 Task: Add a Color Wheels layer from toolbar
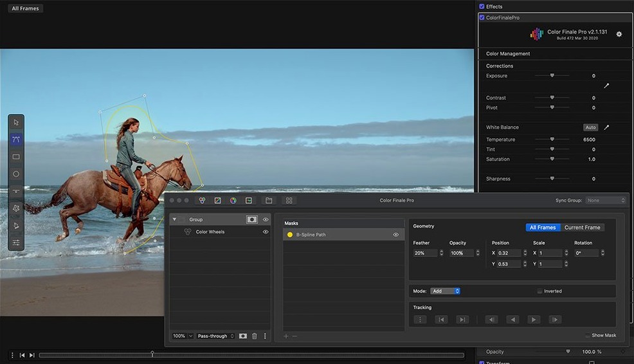coord(202,200)
